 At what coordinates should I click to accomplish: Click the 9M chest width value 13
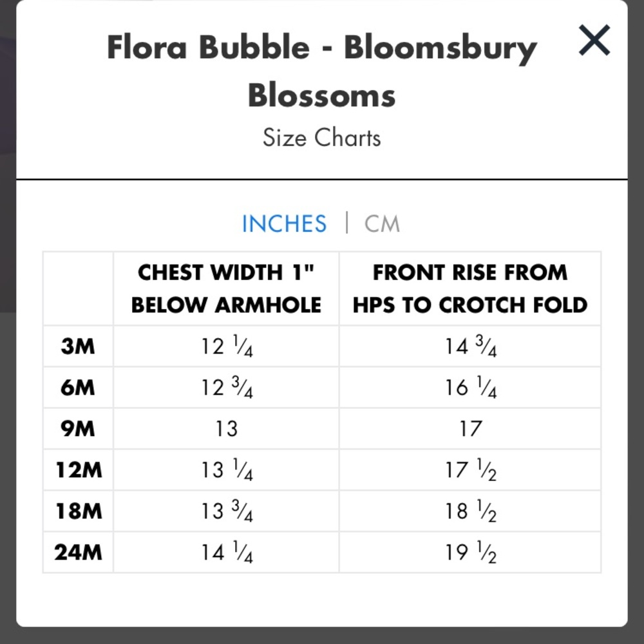(226, 429)
